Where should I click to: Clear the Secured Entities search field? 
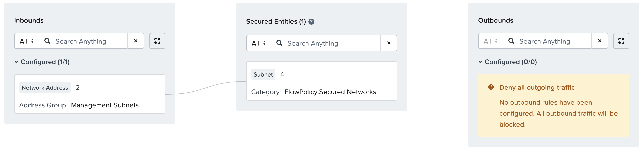click(x=389, y=43)
